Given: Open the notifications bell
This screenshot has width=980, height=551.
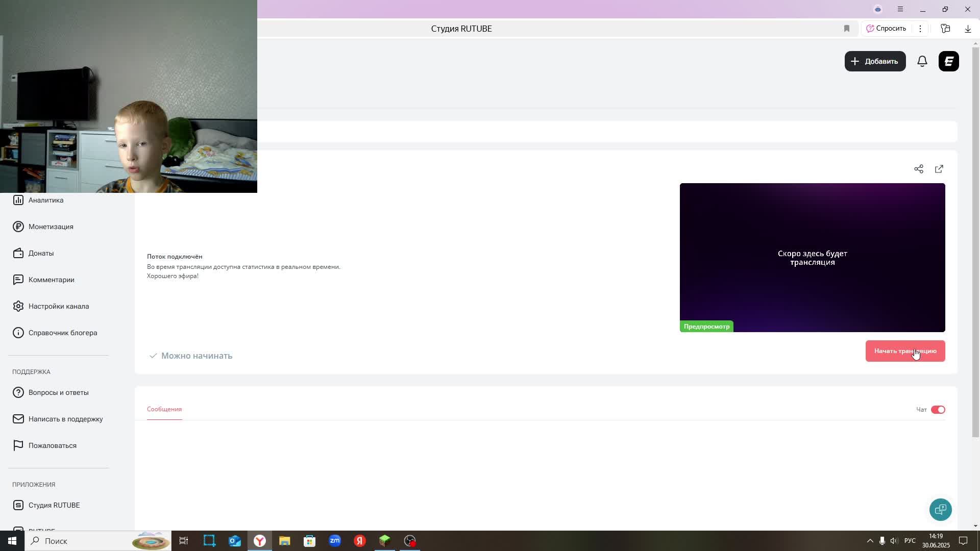Looking at the screenshot, I should tap(922, 61).
